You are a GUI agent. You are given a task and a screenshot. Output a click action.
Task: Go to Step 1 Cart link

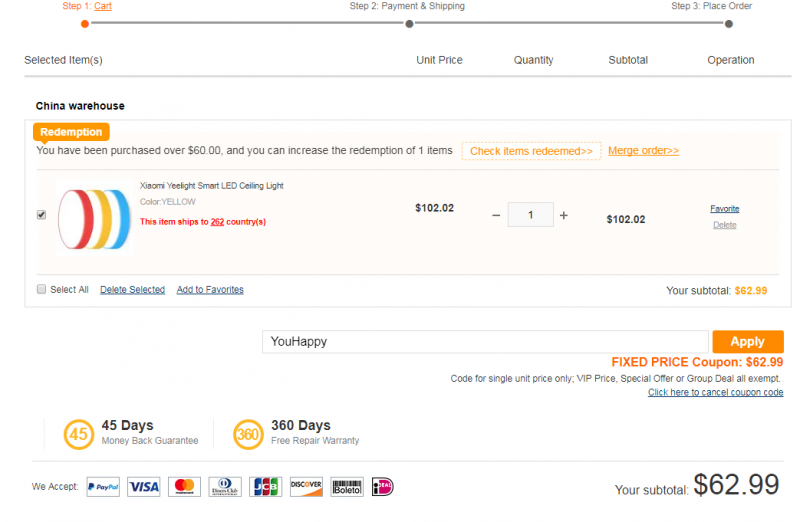(x=103, y=6)
